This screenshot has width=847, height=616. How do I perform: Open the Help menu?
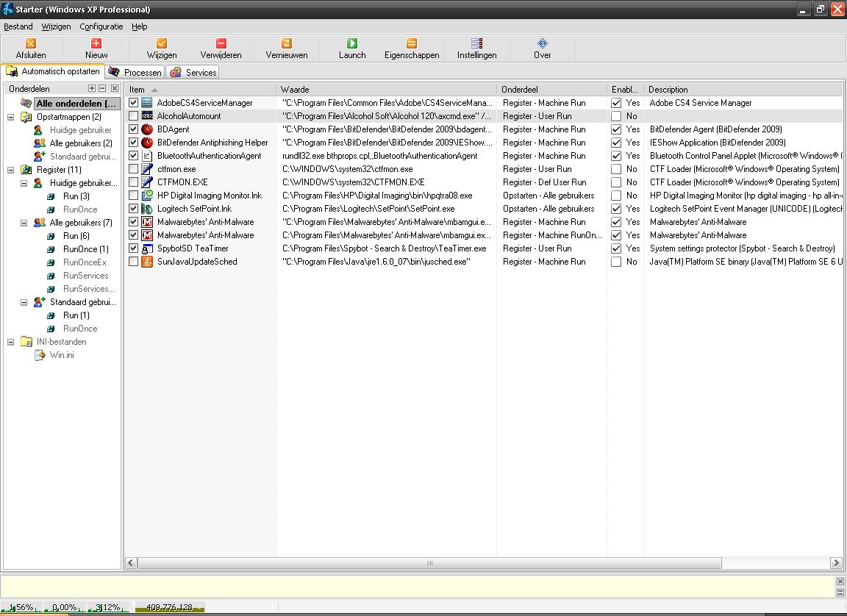[x=140, y=26]
